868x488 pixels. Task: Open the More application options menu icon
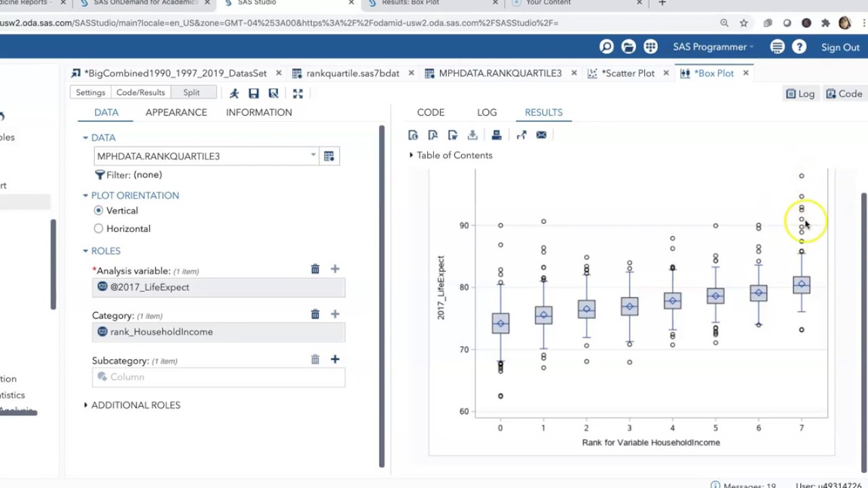click(x=777, y=47)
